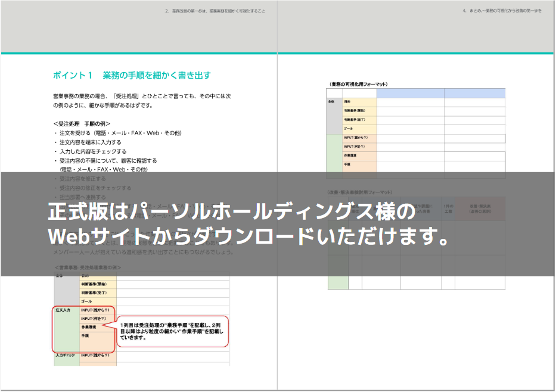Click the bullet 注文内容を端末に入力する

coord(89,142)
